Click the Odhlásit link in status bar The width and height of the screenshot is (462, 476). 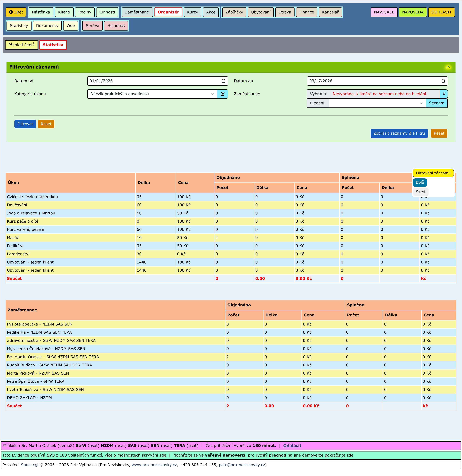click(x=292, y=446)
